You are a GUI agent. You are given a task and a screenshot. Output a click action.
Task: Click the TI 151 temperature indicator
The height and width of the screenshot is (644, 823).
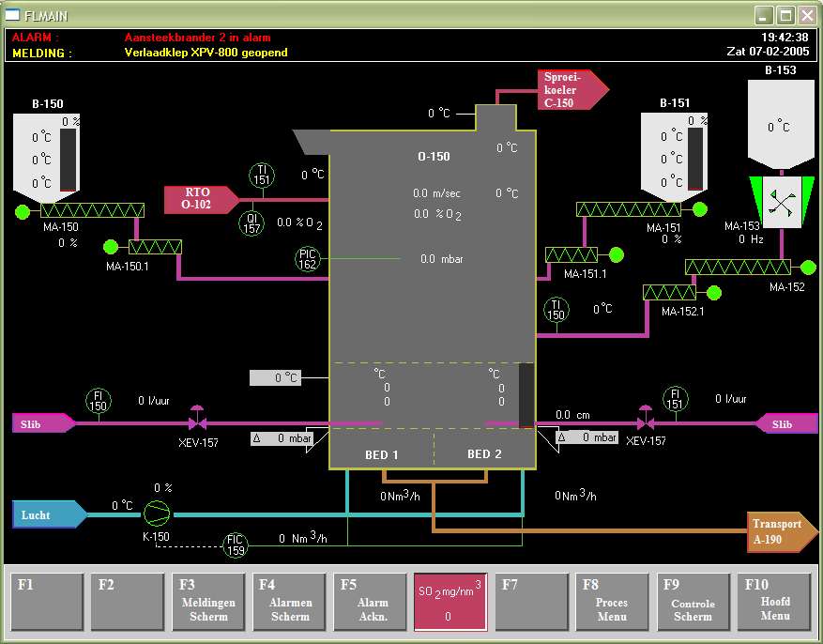[x=262, y=175]
